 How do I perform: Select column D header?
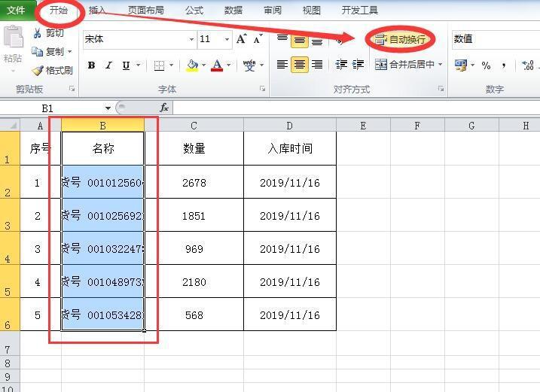pyautogui.click(x=290, y=126)
